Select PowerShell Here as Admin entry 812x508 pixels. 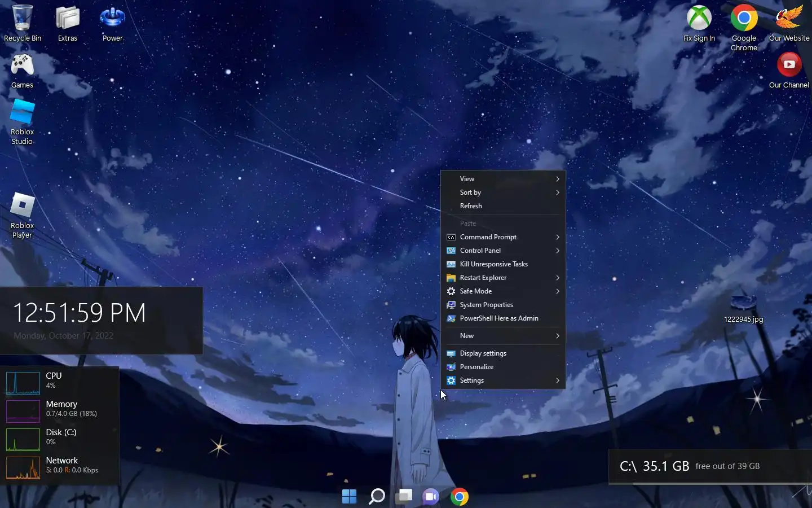pyautogui.click(x=503, y=318)
